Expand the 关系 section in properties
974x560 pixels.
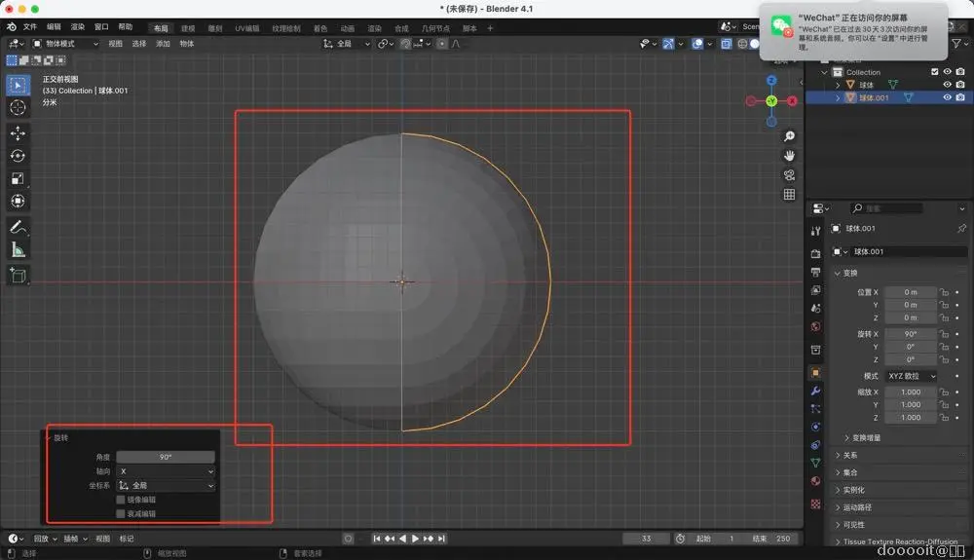(x=850, y=455)
